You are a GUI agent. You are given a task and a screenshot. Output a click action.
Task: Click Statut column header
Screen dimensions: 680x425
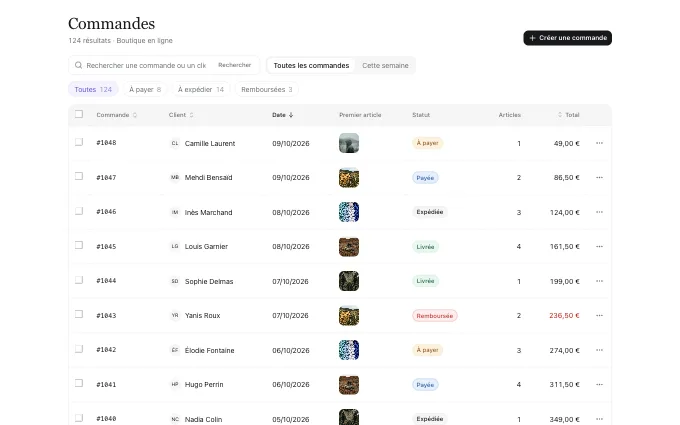pyautogui.click(x=421, y=115)
